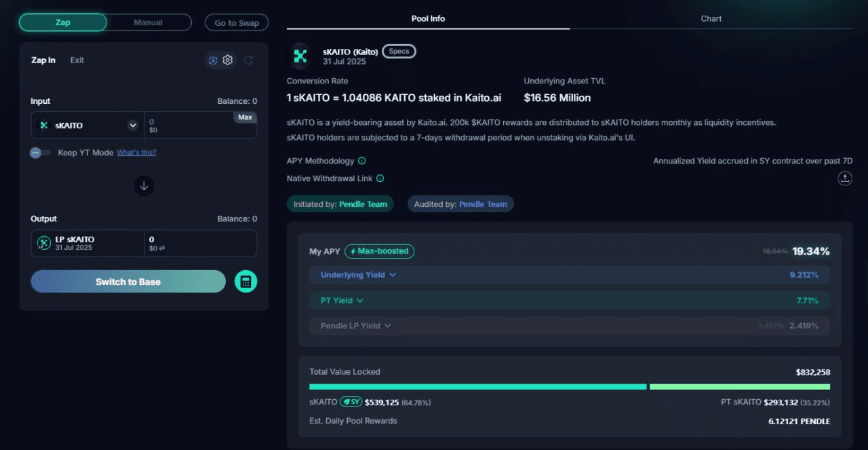Screen dimensions: 868x450
Task: Select the Exit tab
Action: pyautogui.click(x=77, y=60)
